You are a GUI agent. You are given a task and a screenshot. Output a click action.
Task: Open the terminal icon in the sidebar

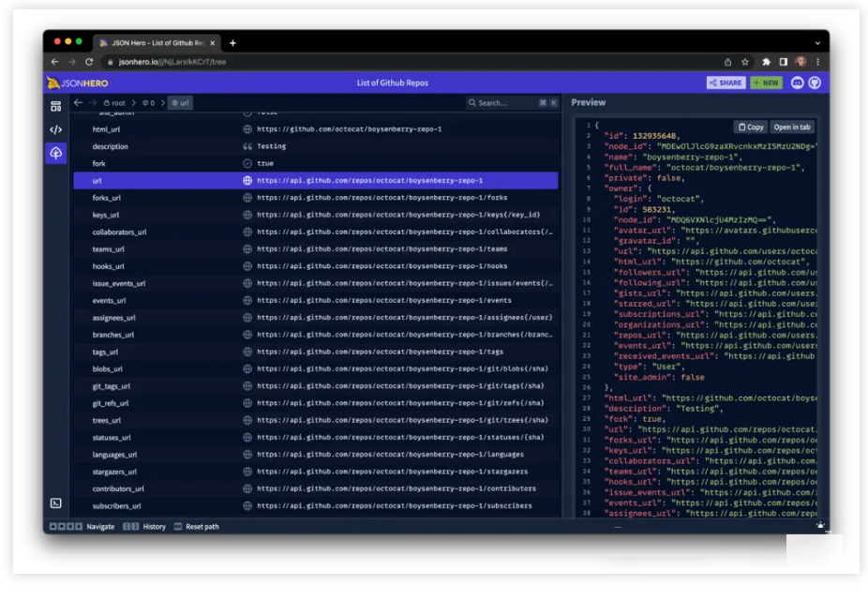point(56,503)
